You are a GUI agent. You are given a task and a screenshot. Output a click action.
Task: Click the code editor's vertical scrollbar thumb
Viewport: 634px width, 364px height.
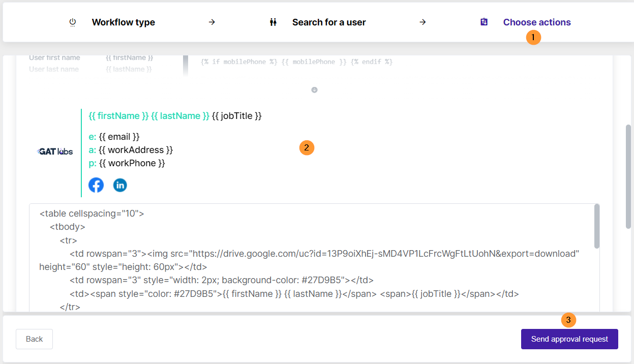[x=597, y=227]
